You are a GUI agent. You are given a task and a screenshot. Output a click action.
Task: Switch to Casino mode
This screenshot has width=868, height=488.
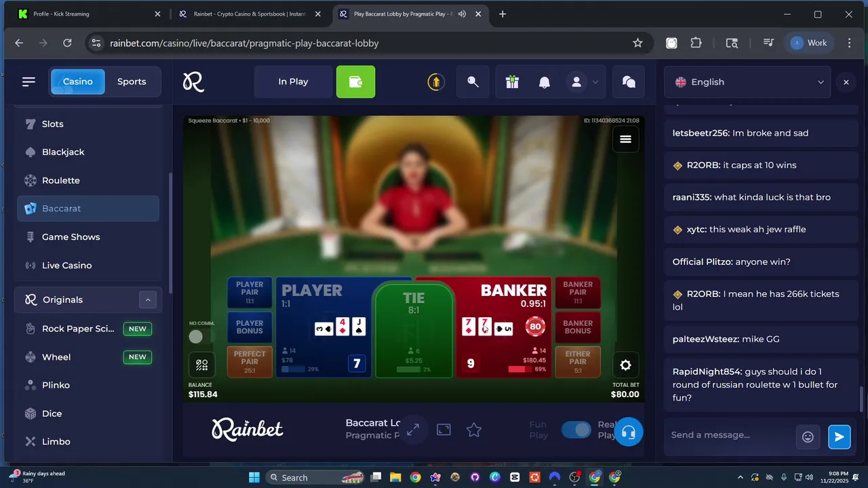point(78,81)
